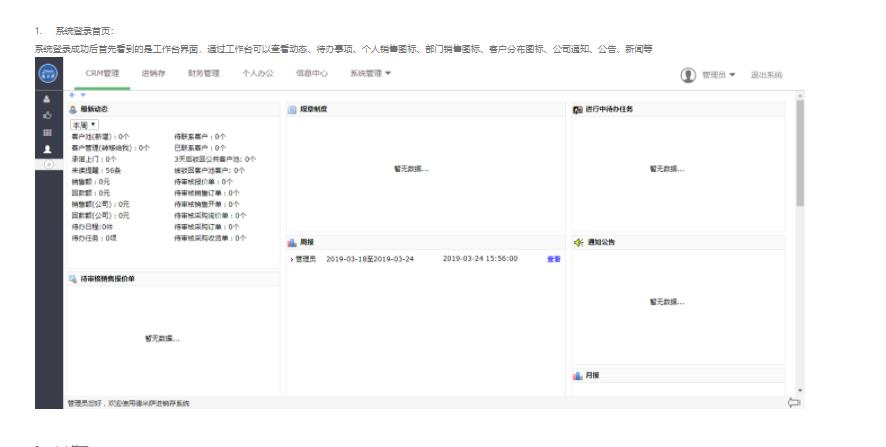Click the 进行中待办任务 panel icon
Viewport: 886px width, 447px height.
pyautogui.click(x=577, y=110)
